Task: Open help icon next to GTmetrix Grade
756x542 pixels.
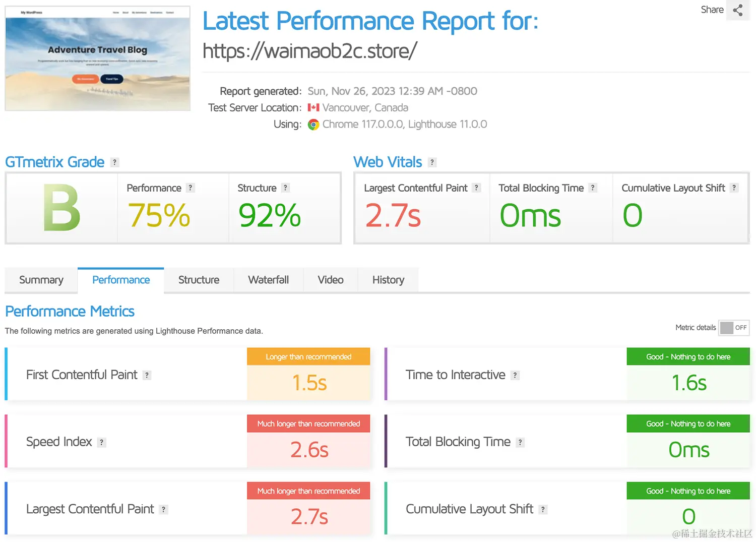Action: (x=115, y=162)
